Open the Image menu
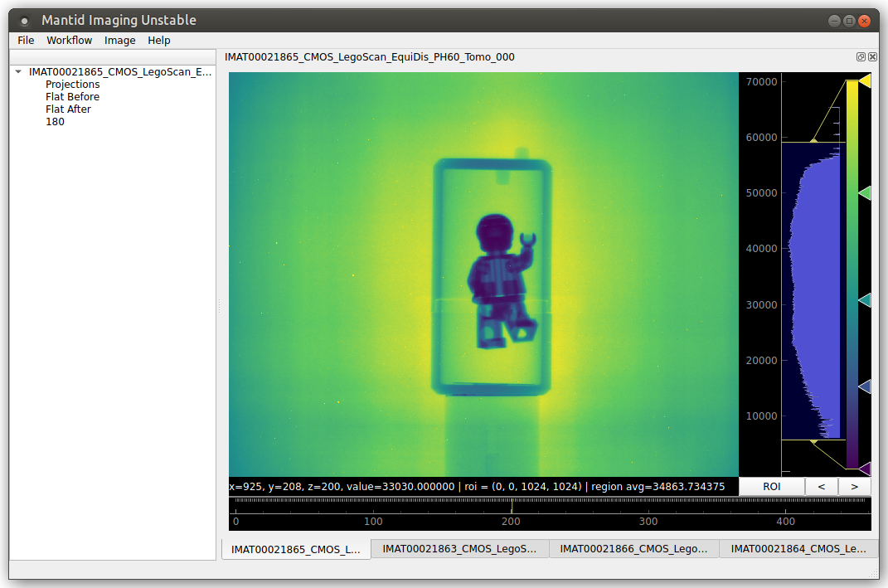888x588 pixels. pos(119,40)
